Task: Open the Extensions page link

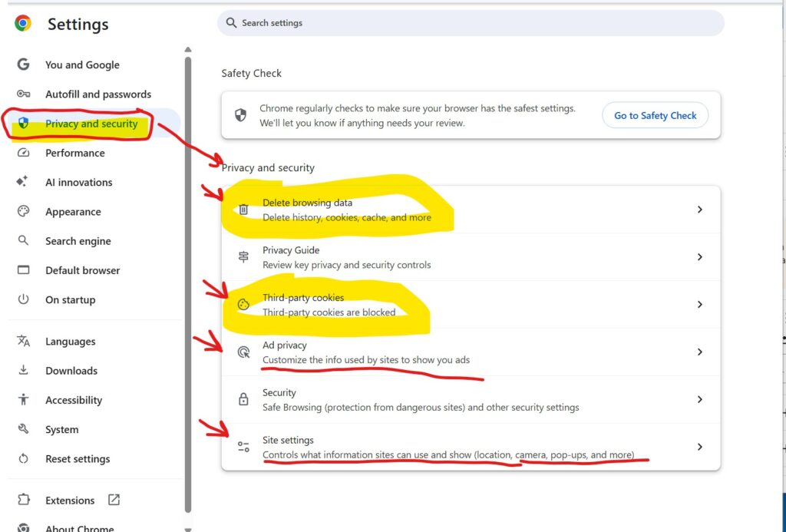Action: [70, 501]
